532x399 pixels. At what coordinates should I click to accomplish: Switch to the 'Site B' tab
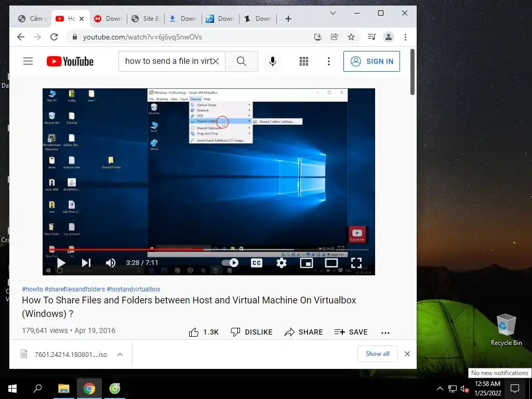(x=145, y=19)
